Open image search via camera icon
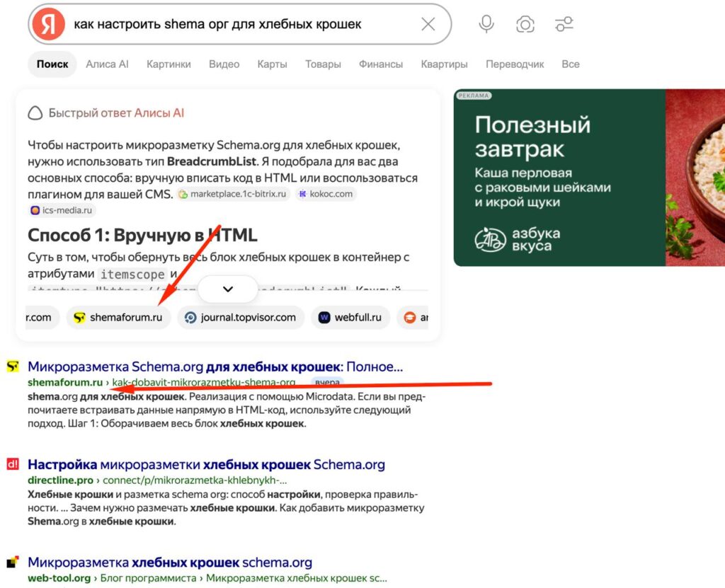The image size is (725, 588). click(525, 24)
